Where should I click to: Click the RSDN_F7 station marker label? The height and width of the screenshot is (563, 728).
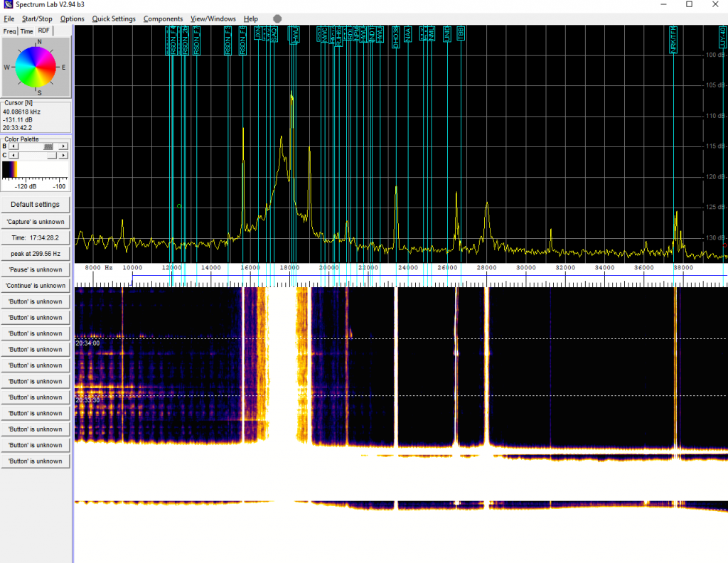point(196,41)
